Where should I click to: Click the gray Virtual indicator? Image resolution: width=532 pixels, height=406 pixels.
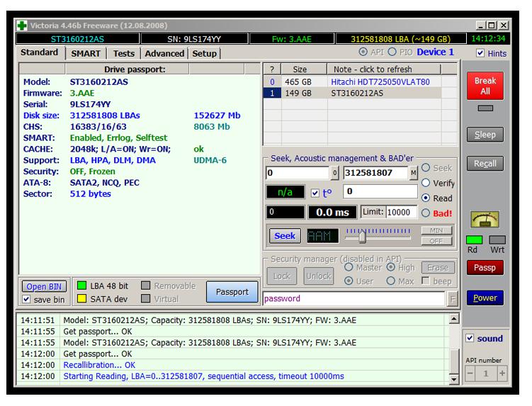(x=145, y=298)
